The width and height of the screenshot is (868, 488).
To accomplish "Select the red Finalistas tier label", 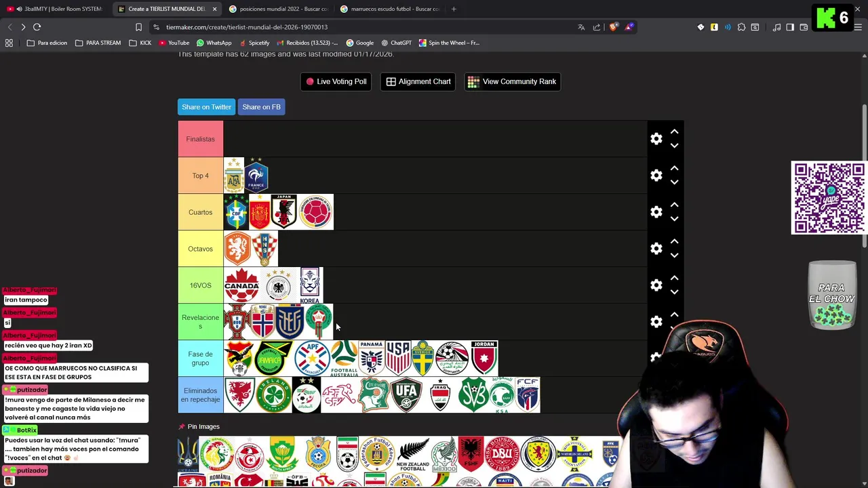I will [200, 139].
